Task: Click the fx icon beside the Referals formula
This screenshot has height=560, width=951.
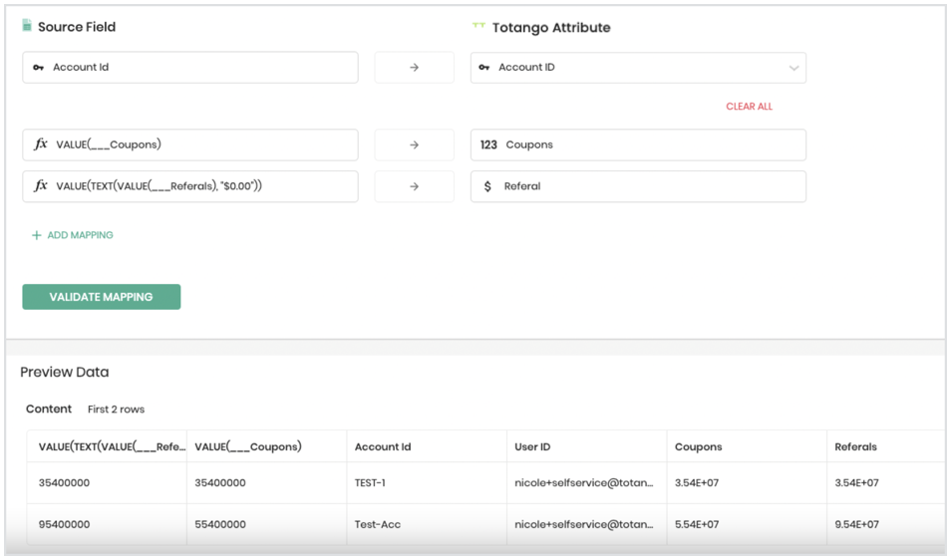Action: tap(41, 186)
